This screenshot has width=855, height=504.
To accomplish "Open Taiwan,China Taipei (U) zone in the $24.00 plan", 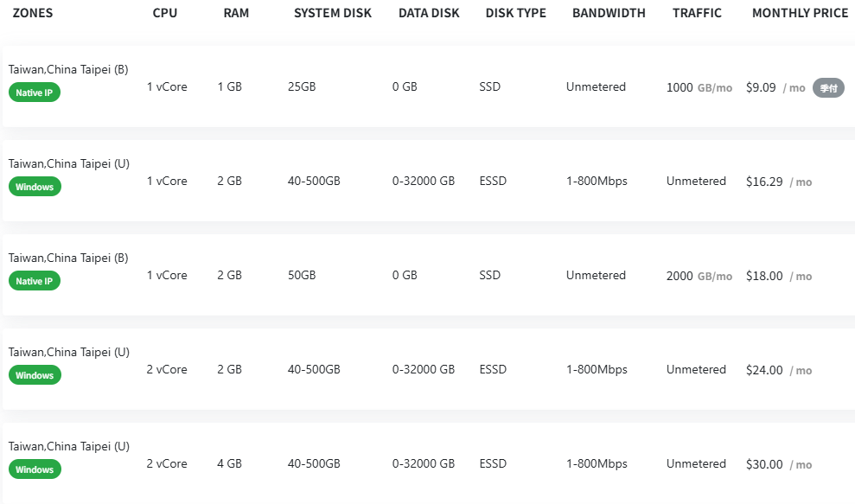I will (68, 353).
